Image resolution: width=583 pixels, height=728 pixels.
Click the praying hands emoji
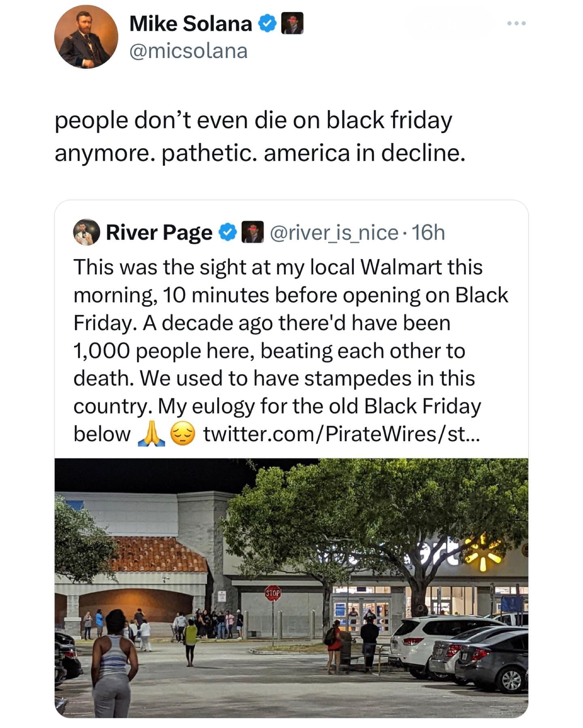tap(151, 434)
